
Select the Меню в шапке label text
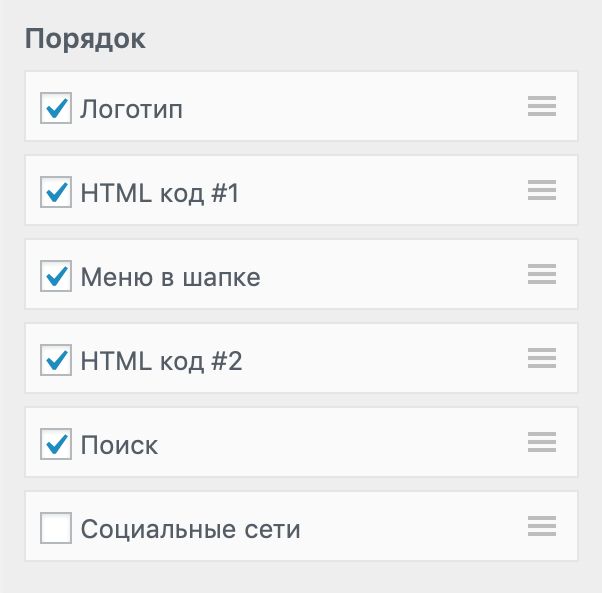point(170,277)
